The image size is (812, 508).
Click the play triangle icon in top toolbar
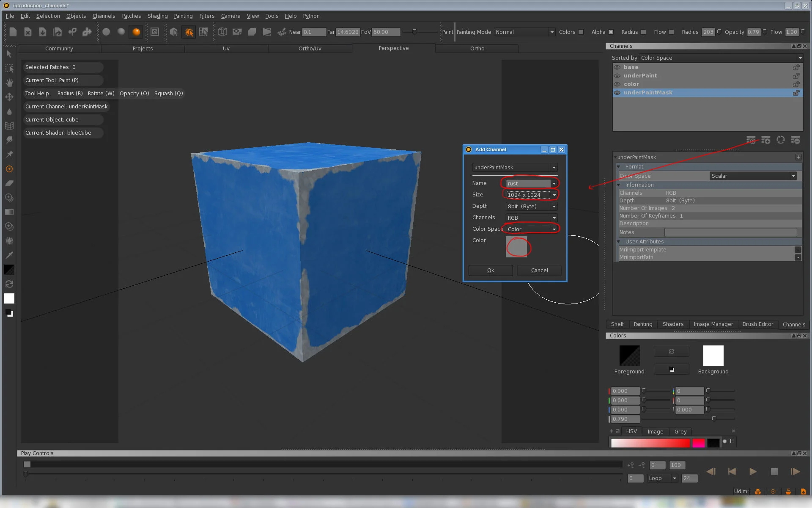tap(267, 32)
